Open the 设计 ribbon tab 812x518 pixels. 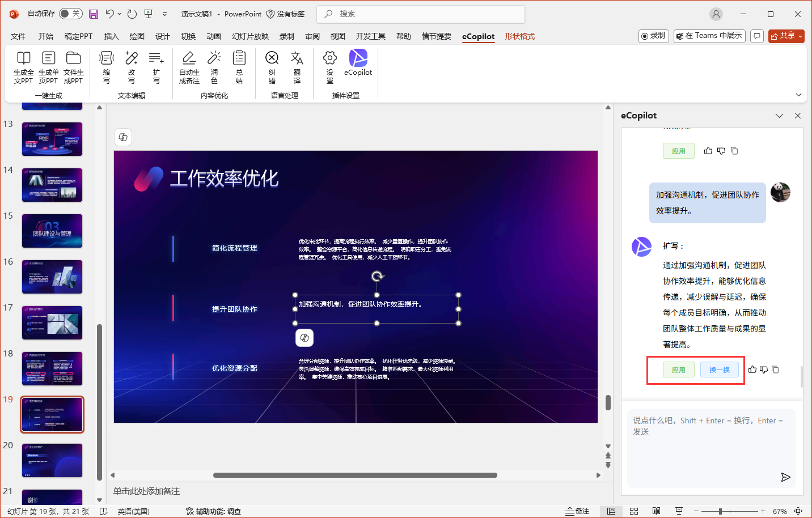163,36
